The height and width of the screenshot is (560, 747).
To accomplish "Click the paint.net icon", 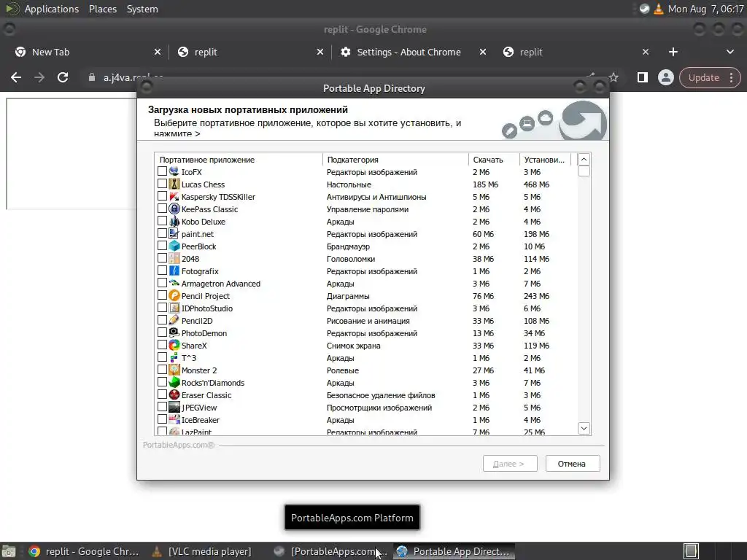I will pyautogui.click(x=174, y=233).
